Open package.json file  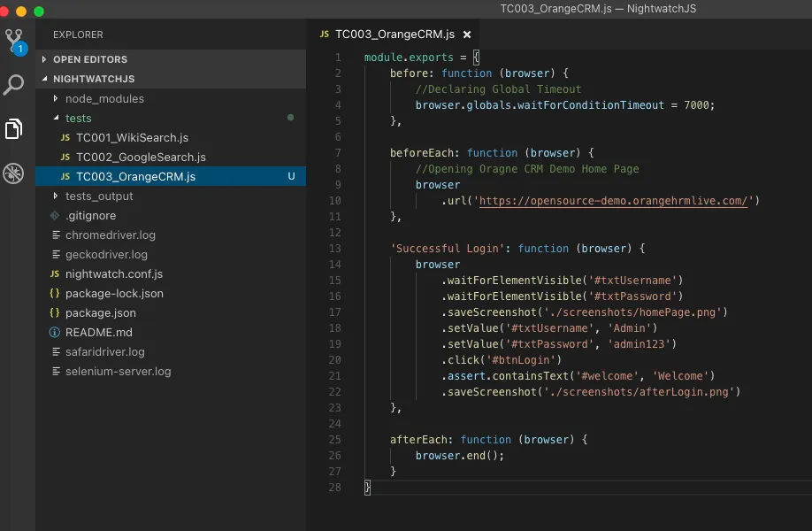pyautogui.click(x=171, y=313)
